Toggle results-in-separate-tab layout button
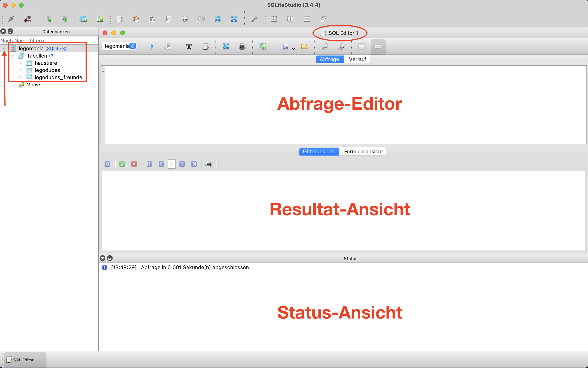588x368 pixels. [x=362, y=46]
